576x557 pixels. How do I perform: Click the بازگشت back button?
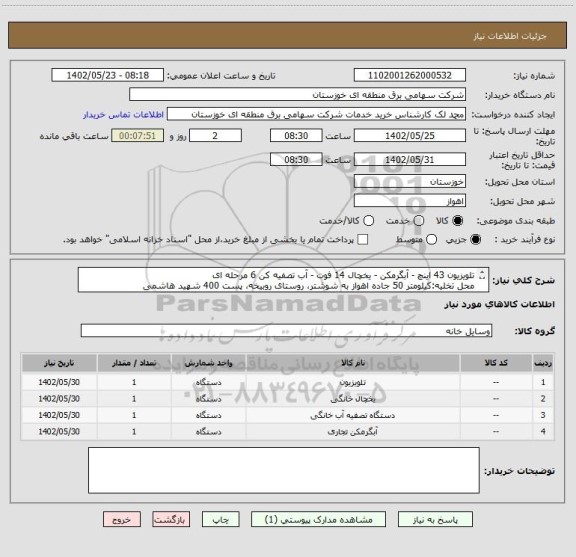tap(171, 520)
